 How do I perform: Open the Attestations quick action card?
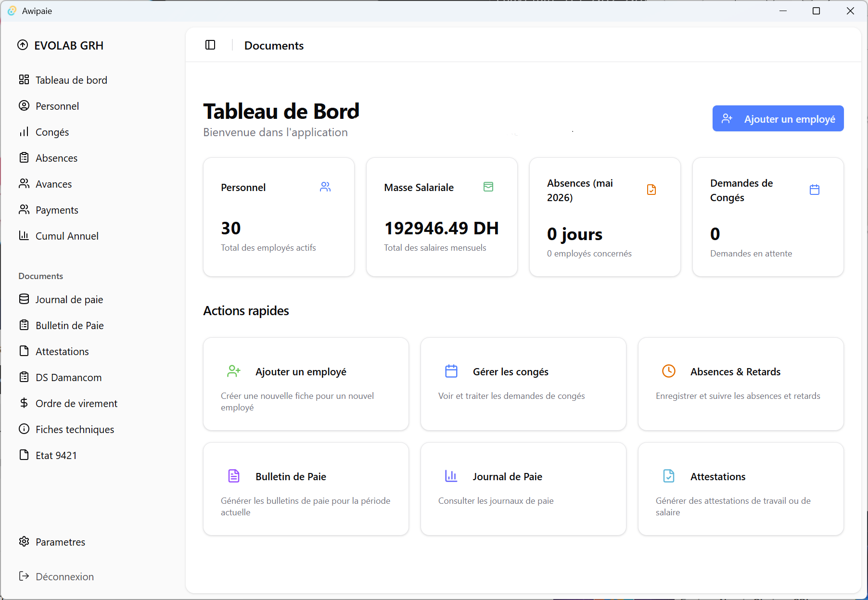[741, 489]
